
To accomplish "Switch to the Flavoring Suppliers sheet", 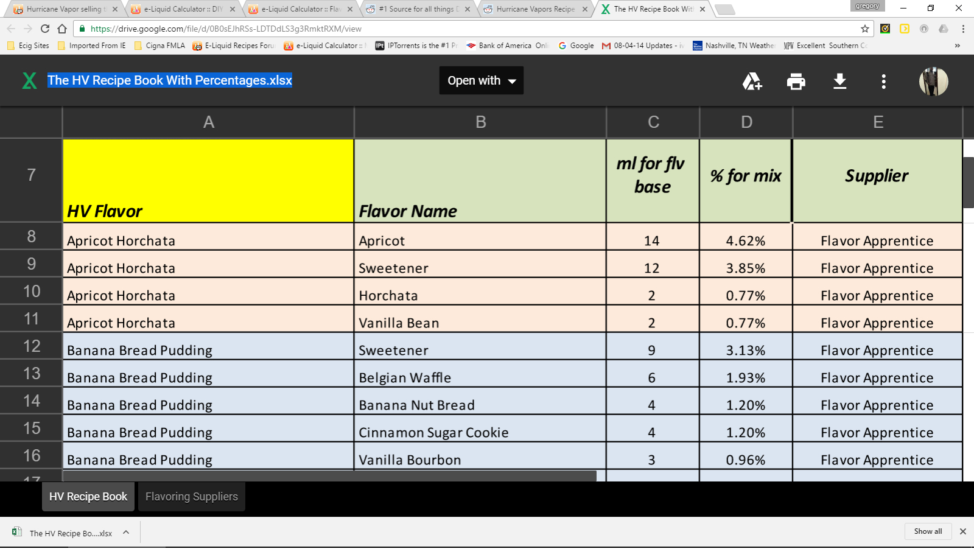I will [x=192, y=497].
